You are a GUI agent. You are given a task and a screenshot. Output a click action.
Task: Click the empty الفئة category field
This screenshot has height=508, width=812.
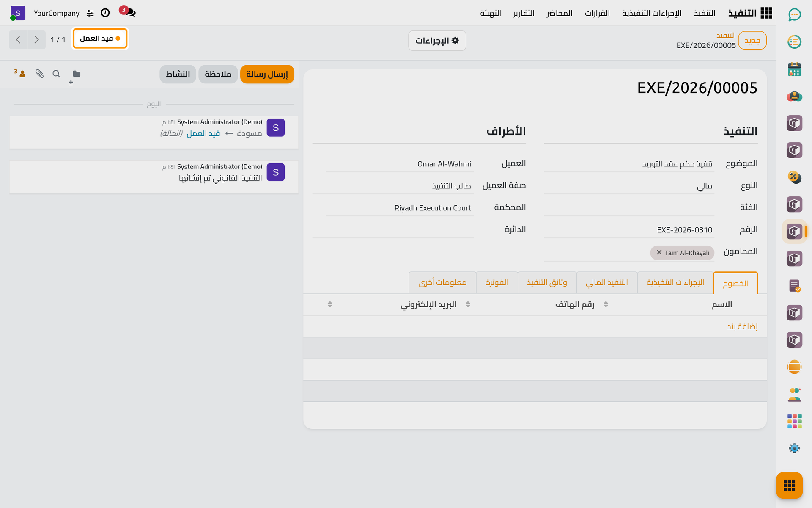coord(629,208)
